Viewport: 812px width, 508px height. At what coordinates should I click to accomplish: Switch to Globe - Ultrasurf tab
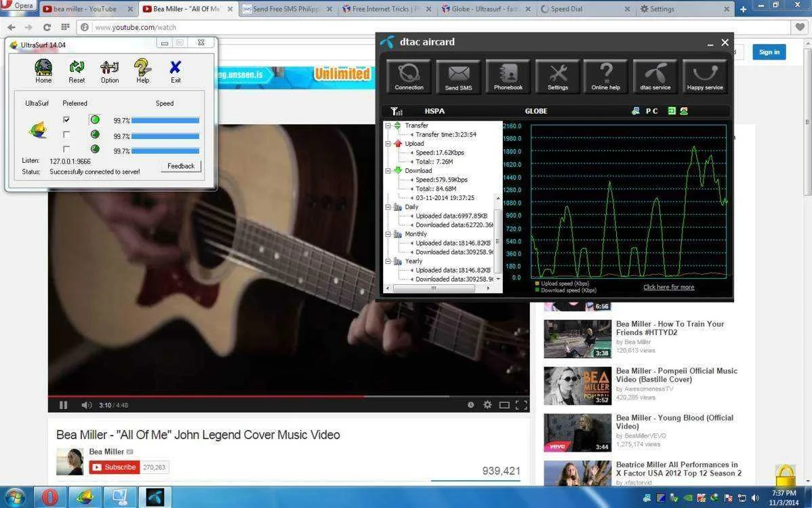pyautogui.click(x=487, y=9)
